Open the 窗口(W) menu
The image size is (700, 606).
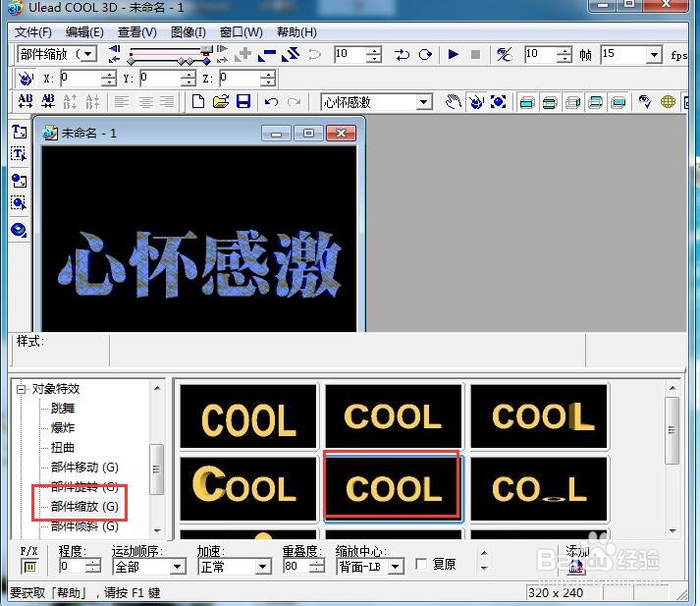click(242, 32)
